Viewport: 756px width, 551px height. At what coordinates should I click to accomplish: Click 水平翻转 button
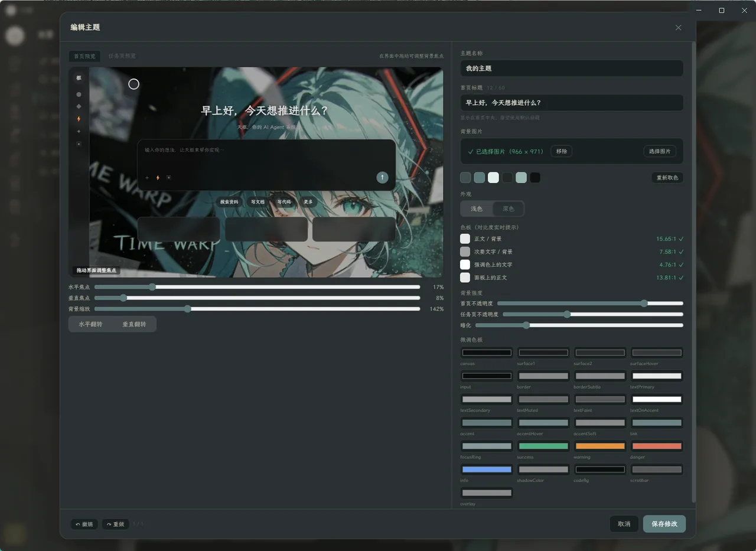(x=91, y=324)
